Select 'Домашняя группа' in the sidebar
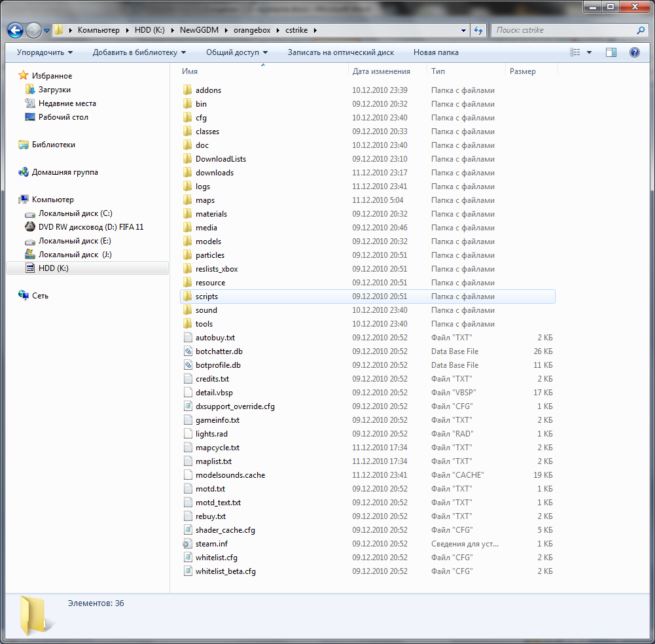Viewport: 655px width, 644px height. coord(65,172)
